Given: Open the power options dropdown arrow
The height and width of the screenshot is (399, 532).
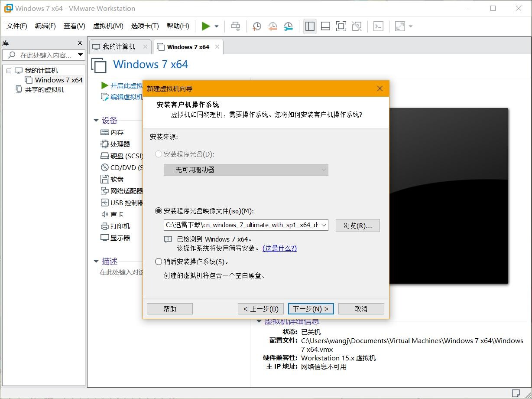Looking at the screenshot, I should pos(217,26).
